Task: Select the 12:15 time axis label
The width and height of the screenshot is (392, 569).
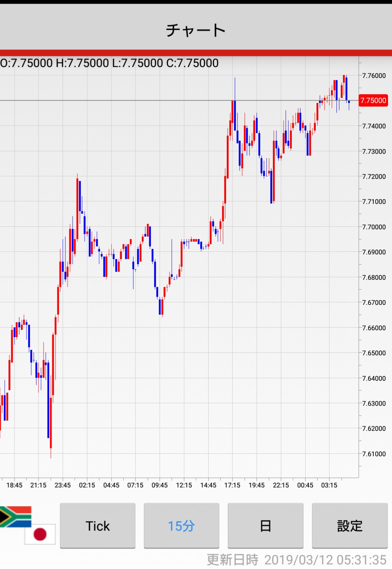Action: coord(184,485)
